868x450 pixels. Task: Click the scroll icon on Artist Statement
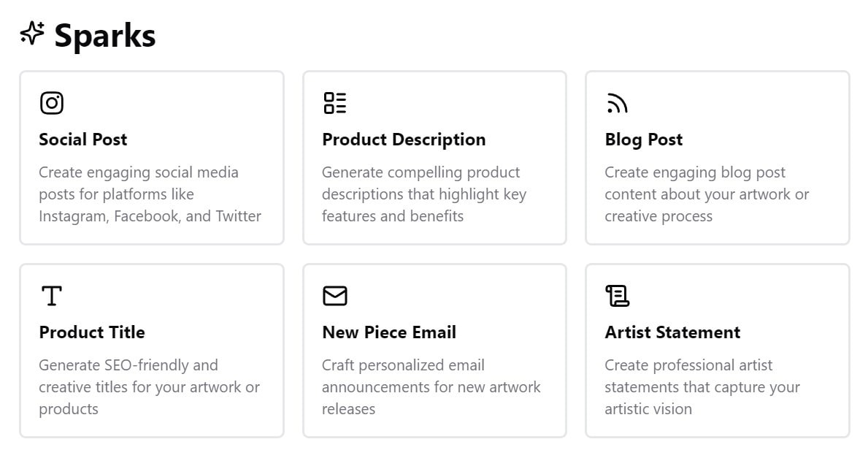point(617,296)
